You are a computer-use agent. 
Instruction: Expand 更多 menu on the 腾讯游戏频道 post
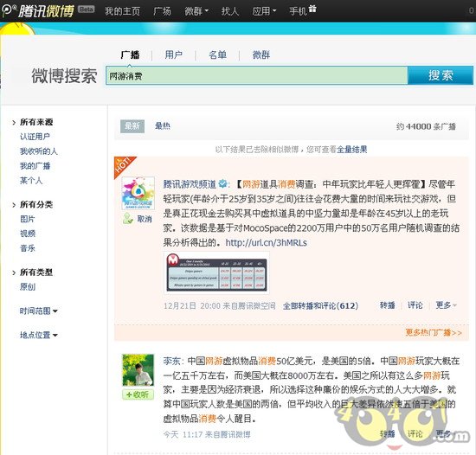tap(446, 304)
